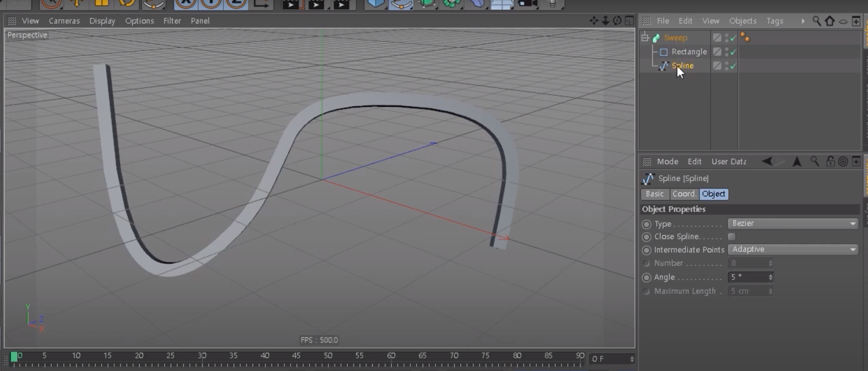Toggle Sweep visibility dots
Image resolution: width=868 pixels, height=371 pixels.
727,38
